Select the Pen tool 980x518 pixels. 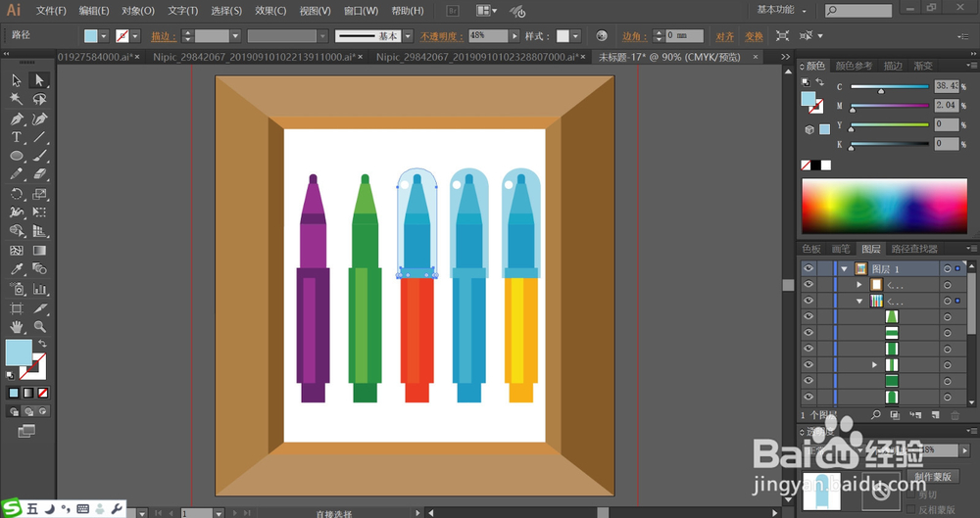(17, 118)
